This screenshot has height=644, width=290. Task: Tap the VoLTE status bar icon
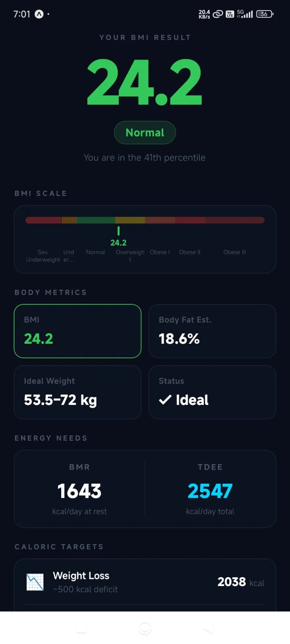click(x=230, y=14)
